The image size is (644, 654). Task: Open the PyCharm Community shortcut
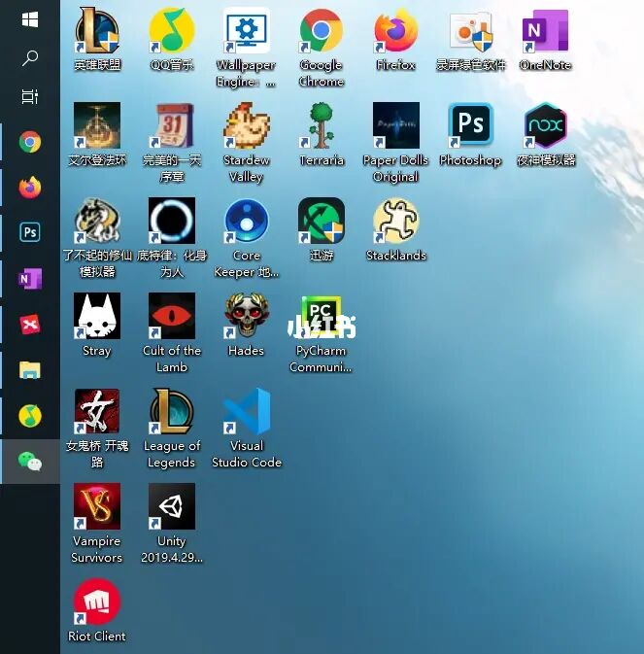point(321,316)
